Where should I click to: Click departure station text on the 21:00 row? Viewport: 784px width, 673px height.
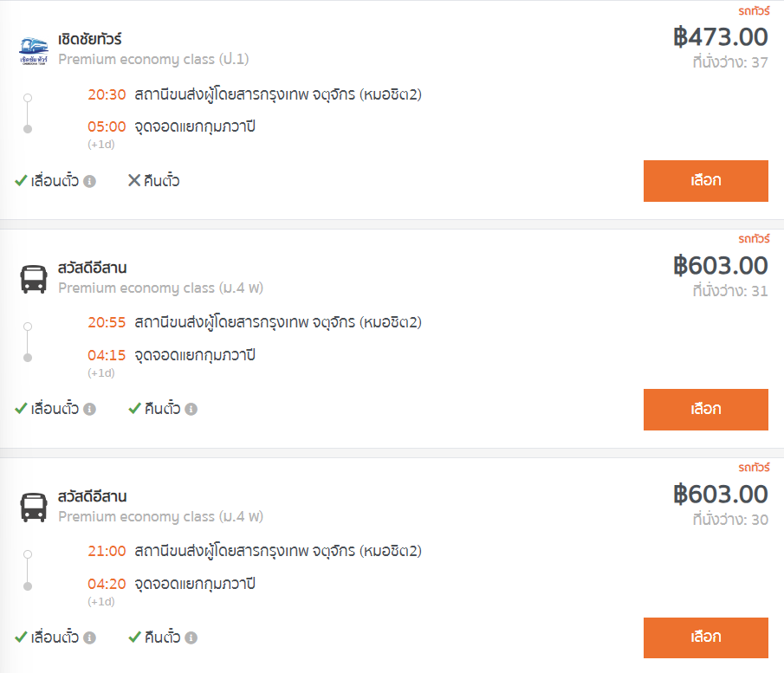[x=277, y=551]
